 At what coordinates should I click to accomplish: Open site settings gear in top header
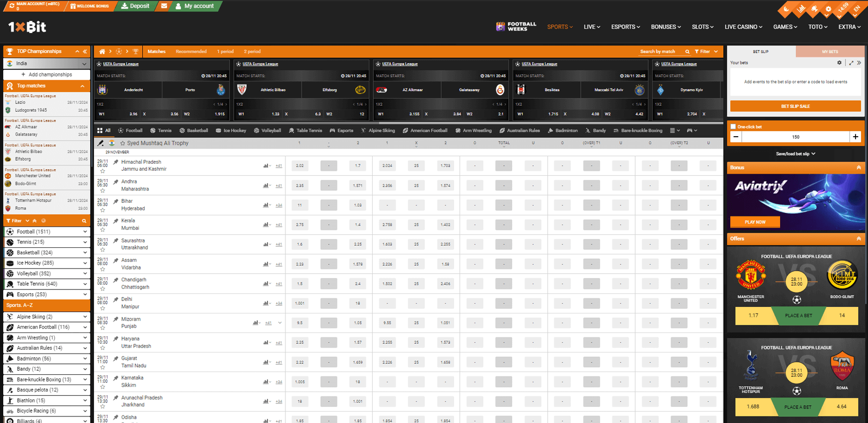828,9
